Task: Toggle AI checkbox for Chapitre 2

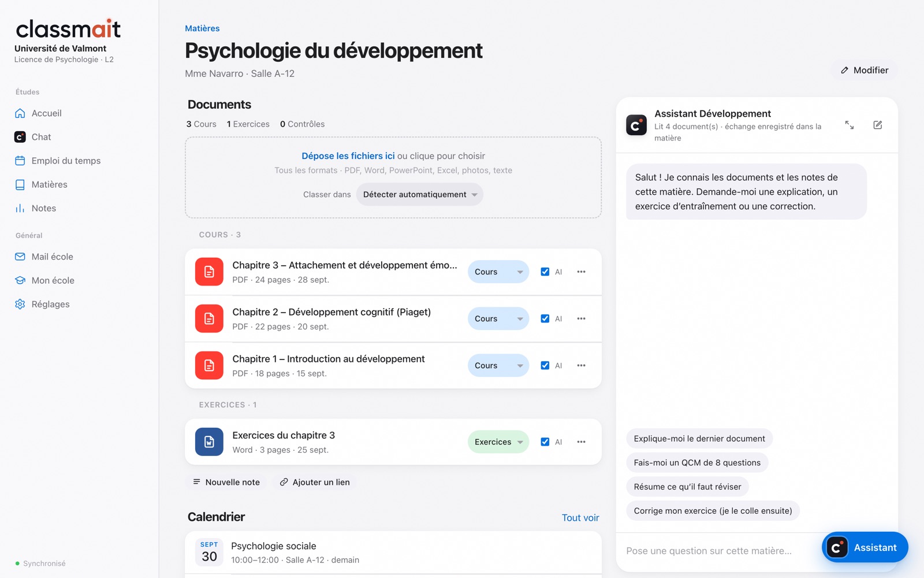Action: pos(545,318)
